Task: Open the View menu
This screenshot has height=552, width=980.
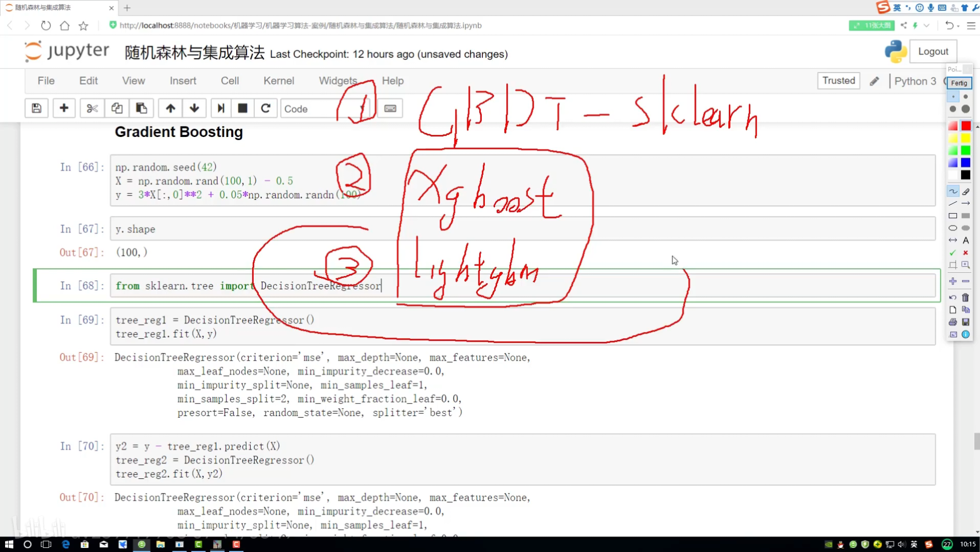Action: (133, 81)
